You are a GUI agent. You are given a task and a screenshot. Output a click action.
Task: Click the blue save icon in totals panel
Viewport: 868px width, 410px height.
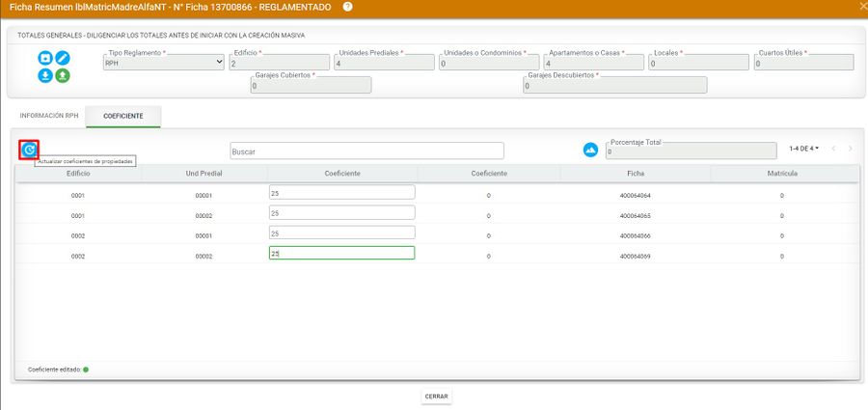[x=44, y=58]
